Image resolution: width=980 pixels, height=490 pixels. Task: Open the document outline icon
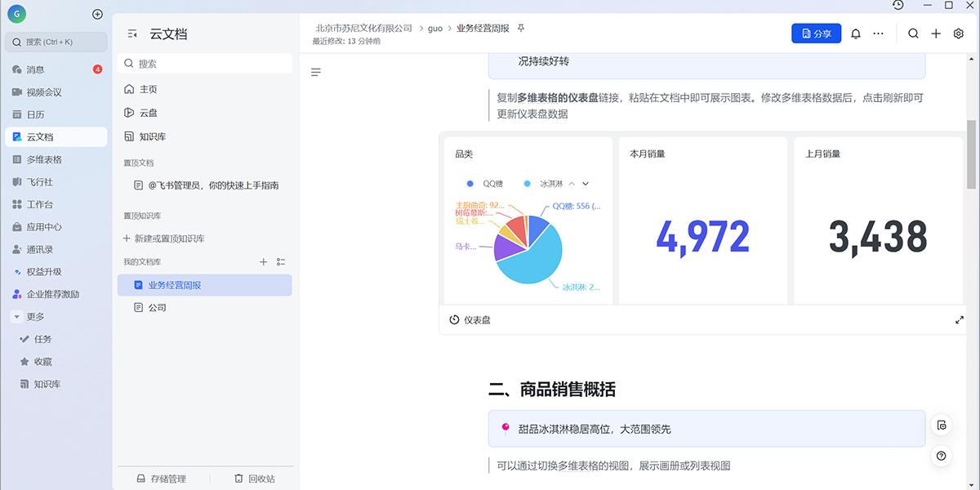316,73
